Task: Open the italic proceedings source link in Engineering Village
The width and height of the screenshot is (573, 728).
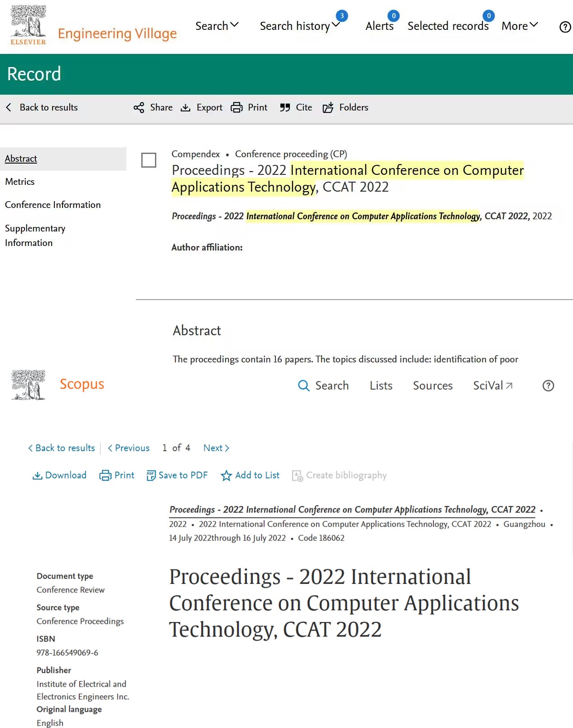Action: pyautogui.click(x=351, y=216)
